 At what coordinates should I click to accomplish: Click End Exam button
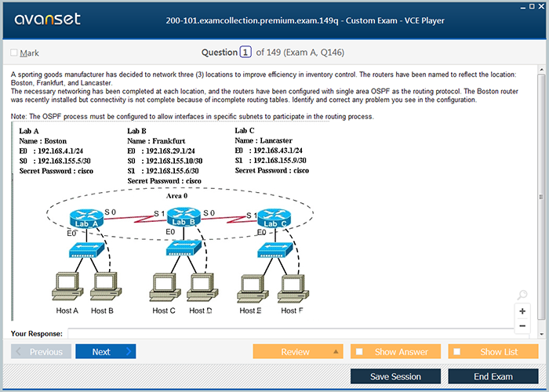[493, 376]
